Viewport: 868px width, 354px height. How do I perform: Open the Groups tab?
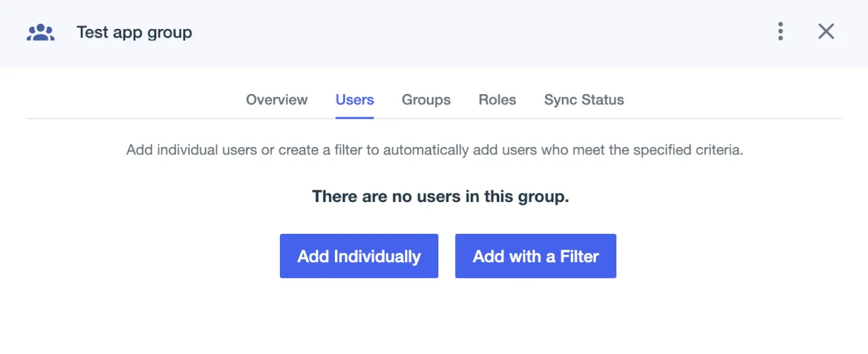click(426, 100)
